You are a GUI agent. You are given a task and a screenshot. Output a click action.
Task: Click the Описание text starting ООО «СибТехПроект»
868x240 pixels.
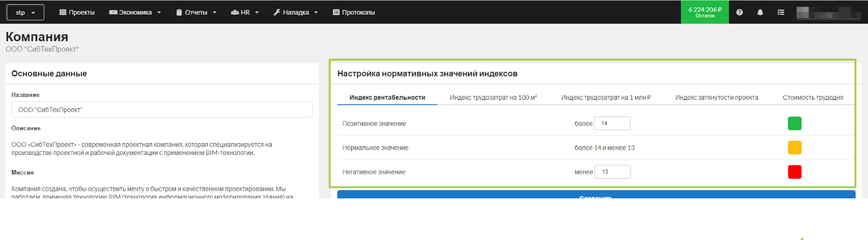click(142, 148)
